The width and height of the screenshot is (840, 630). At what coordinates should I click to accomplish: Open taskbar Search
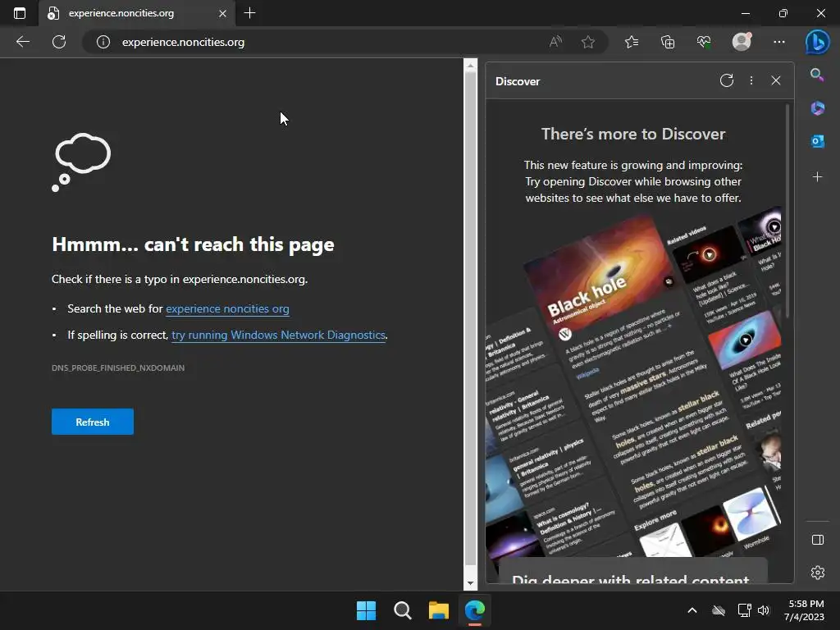[402, 610]
